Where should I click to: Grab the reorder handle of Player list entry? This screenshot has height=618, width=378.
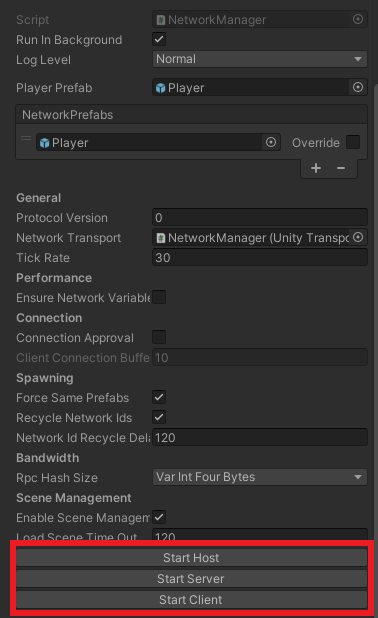26,138
